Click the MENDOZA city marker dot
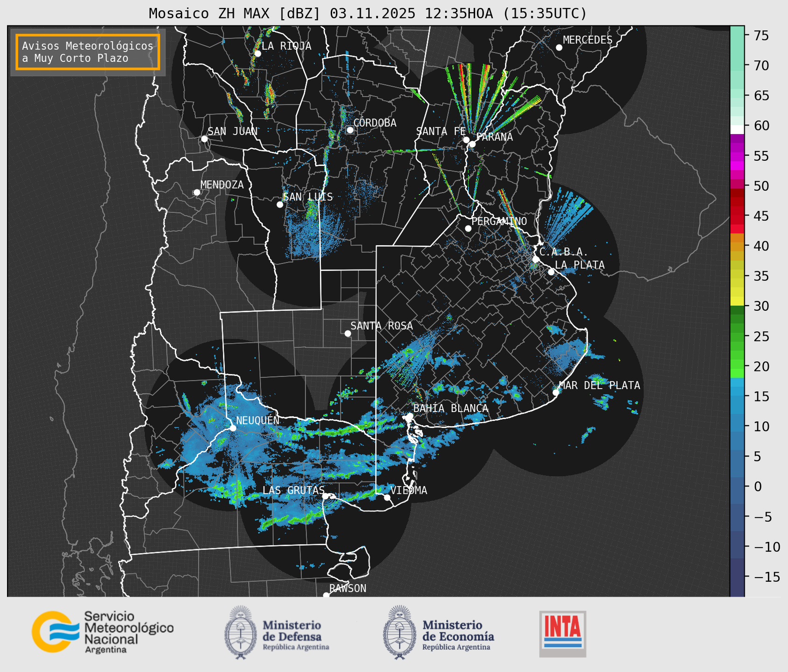The width and height of the screenshot is (788, 672). coord(197,193)
